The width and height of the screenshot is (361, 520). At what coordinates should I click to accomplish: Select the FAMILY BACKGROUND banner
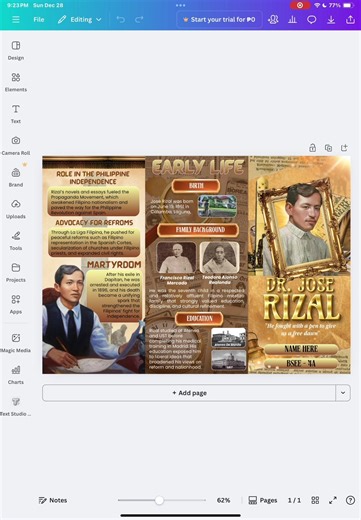tap(198, 230)
